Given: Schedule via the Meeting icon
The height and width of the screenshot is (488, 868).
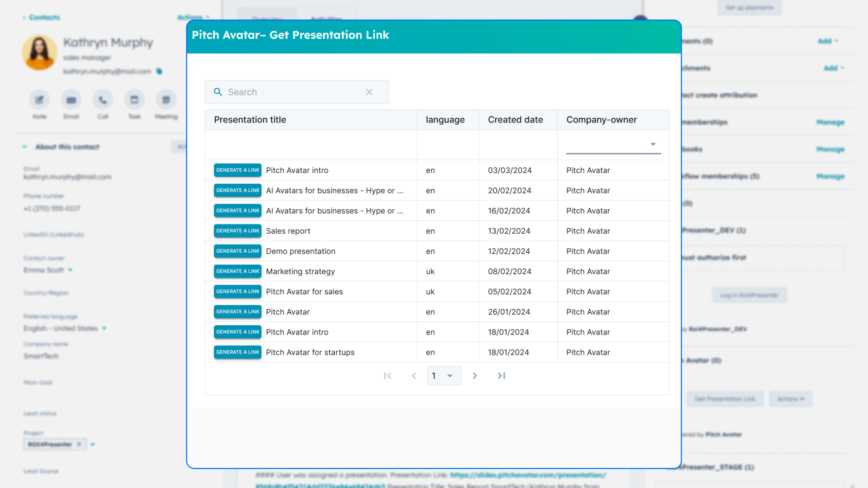Looking at the screenshot, I should 165,100.
